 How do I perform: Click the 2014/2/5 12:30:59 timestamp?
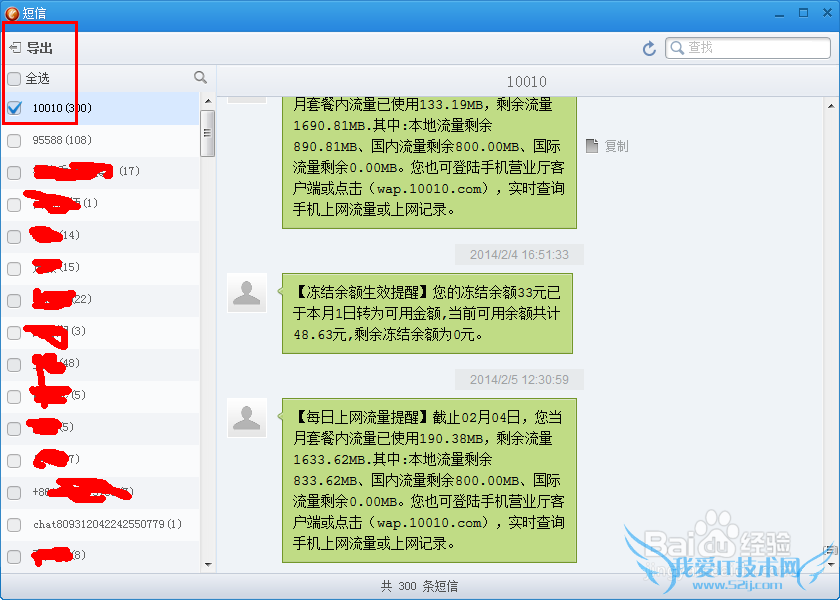click(519, 380)
